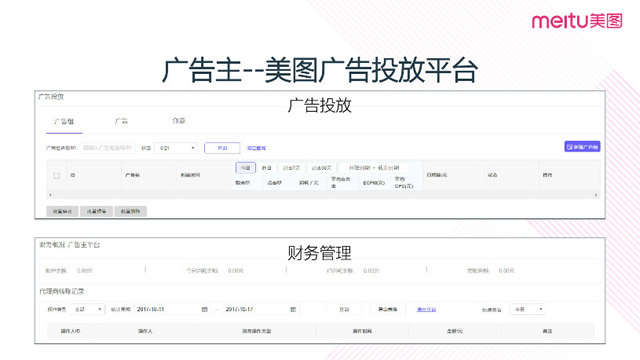
Task: Click the 广告组 column header
Action: 133,175
